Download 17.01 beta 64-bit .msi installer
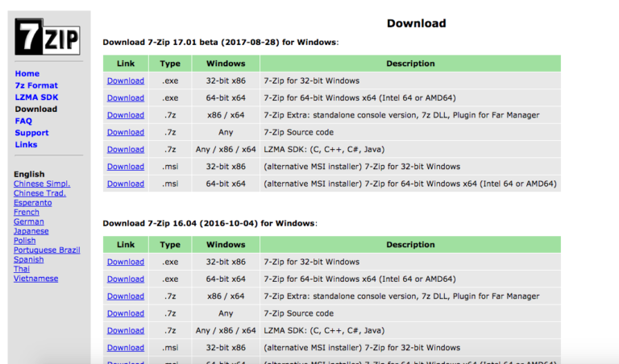The width and height of the screenshot is (619, 364). [125, 184]
